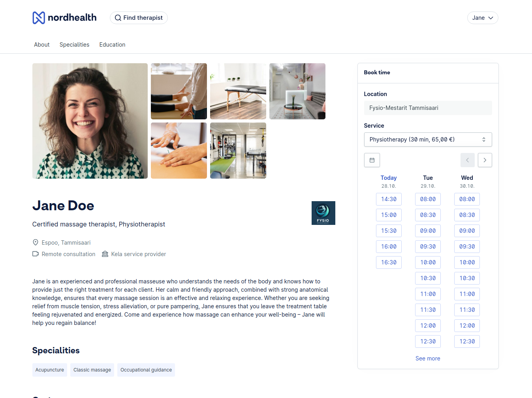The image size is (532, 398).
Task: Go to next days with right arrow
Action: pyautogui.click(x=485, y=160)
